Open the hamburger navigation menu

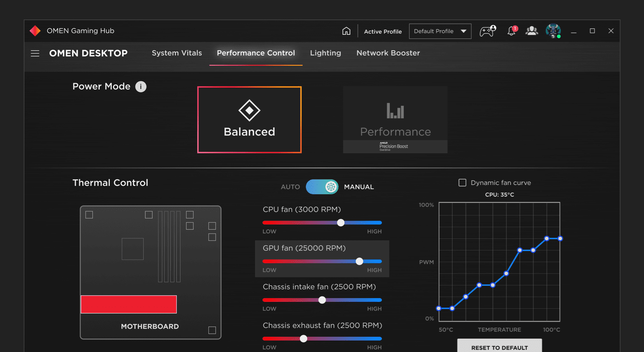(x=35, y=53)
